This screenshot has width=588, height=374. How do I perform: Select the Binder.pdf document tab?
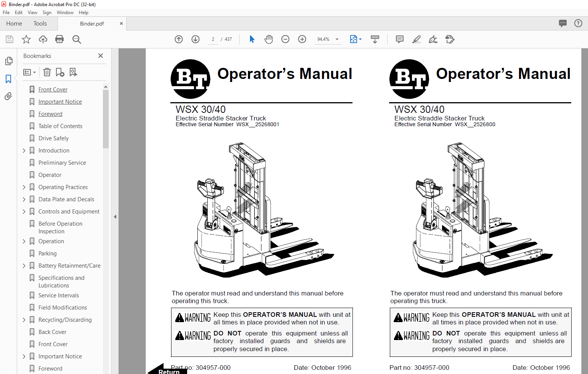92,24
